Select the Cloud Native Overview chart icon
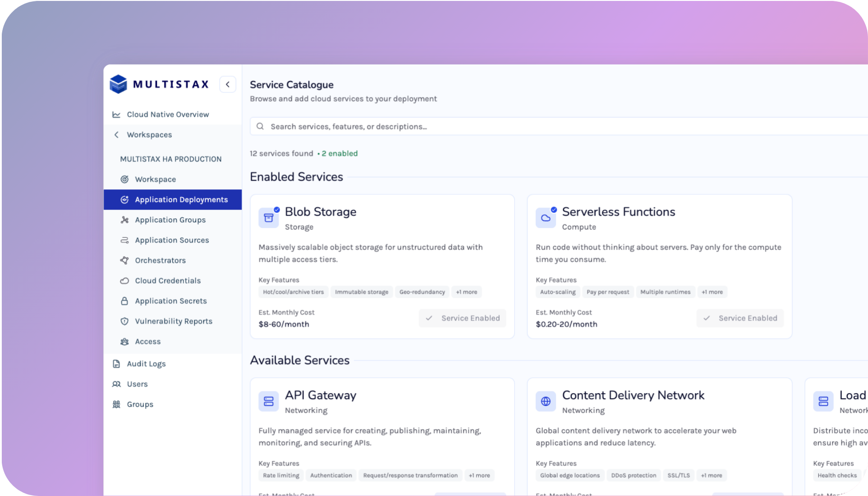This screenshot has height=496, width=868. (117, 114)
